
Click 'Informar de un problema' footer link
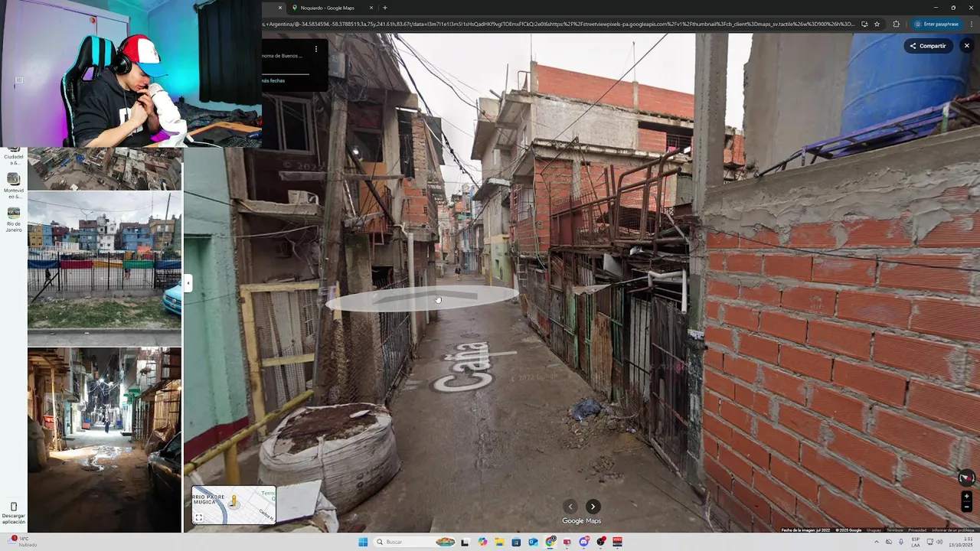[953, 530]
